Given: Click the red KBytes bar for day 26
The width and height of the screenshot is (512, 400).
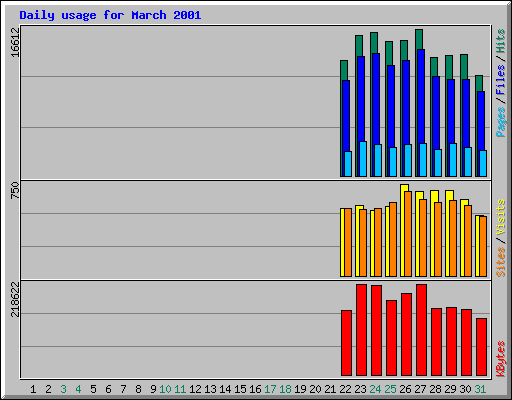Looking at the screenshot, I should (406, 335).
